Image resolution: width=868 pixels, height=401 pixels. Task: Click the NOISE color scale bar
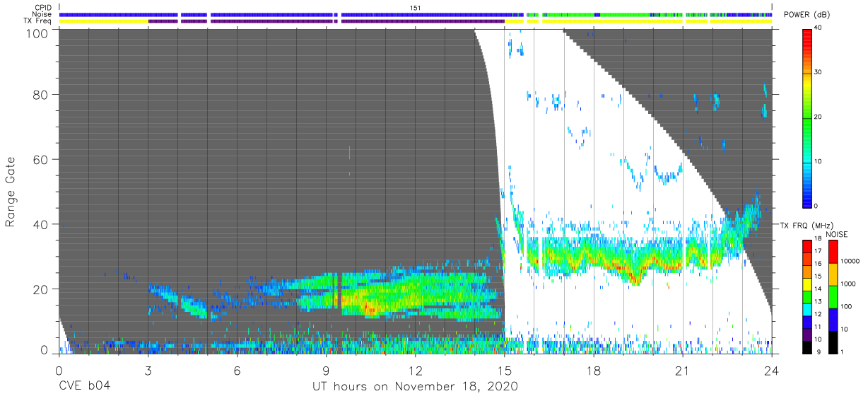point(832,296)
